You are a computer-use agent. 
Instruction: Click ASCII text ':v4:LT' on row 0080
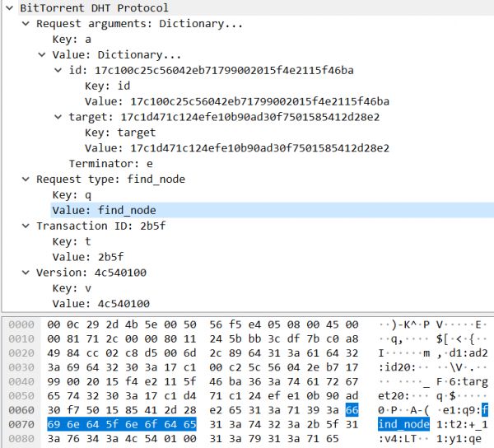(398, 439)
